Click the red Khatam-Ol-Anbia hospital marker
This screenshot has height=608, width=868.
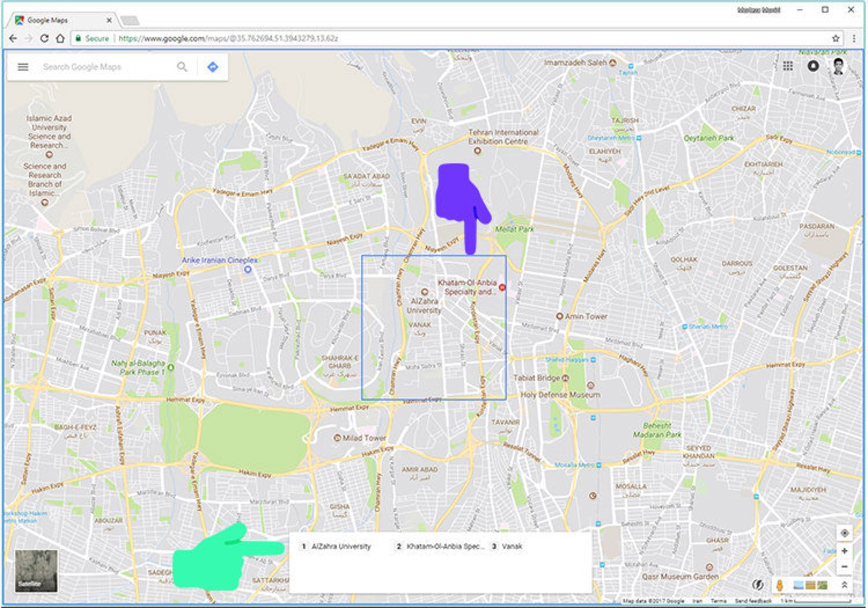pyautogui.click(x=502, y=287)
